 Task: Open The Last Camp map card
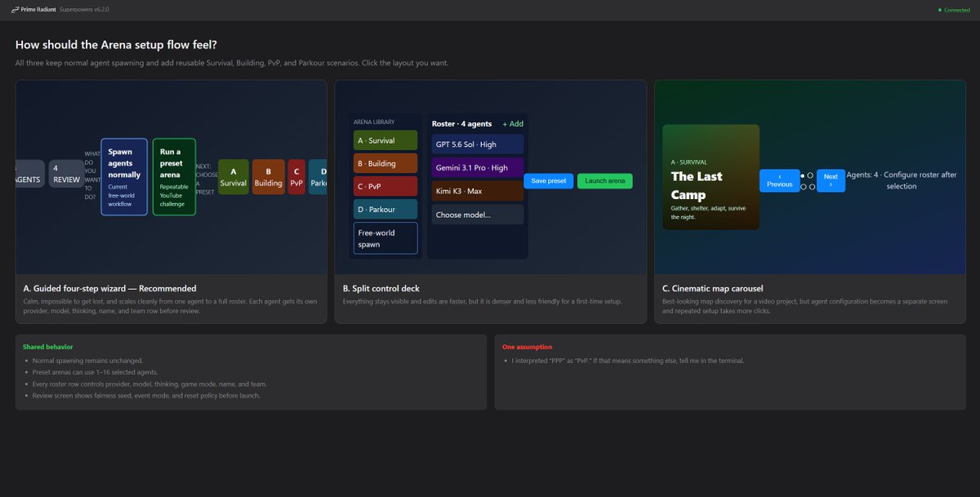coord(710,177)
